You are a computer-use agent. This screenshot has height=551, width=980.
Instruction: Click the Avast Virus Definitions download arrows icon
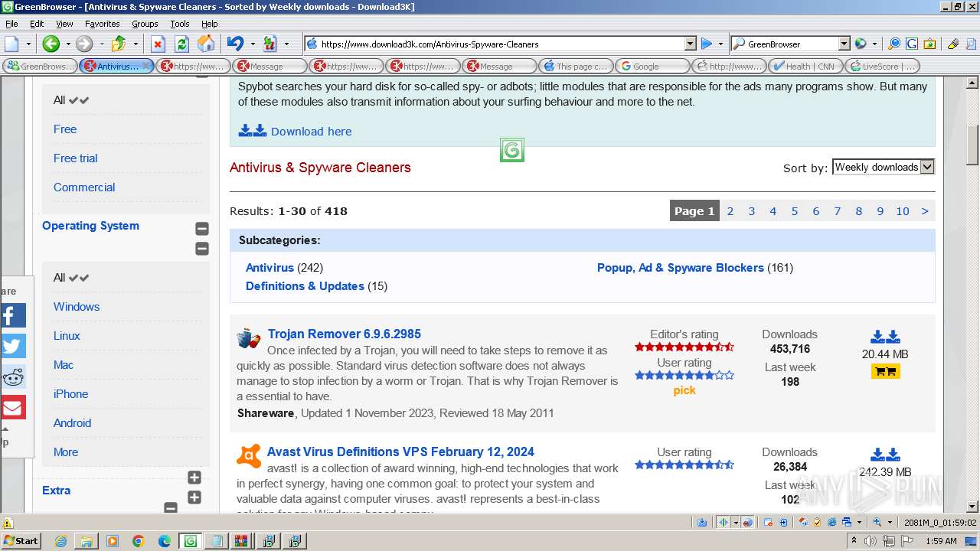pyautogui.click(x=885, y=455)
